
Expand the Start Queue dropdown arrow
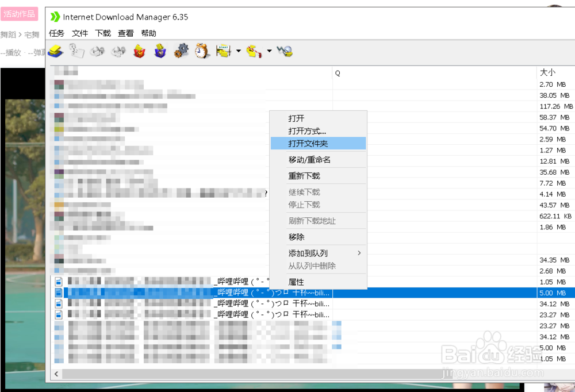tap(239, 51)
